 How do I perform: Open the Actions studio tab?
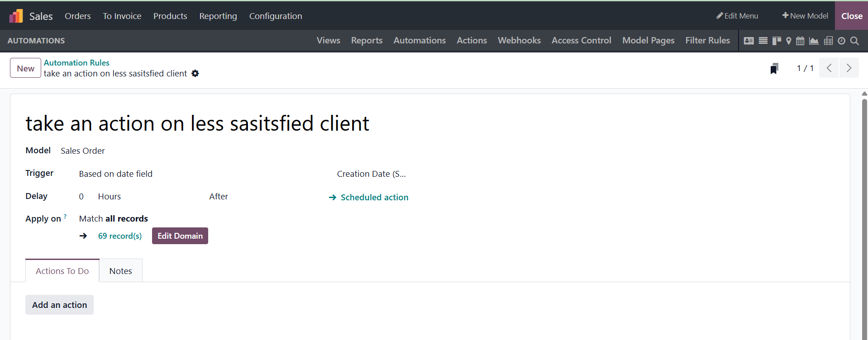point(472,41)
